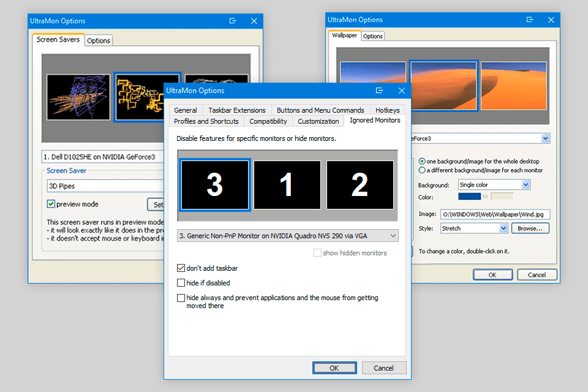Switch to the Hotkeys tab

(388, 110)
